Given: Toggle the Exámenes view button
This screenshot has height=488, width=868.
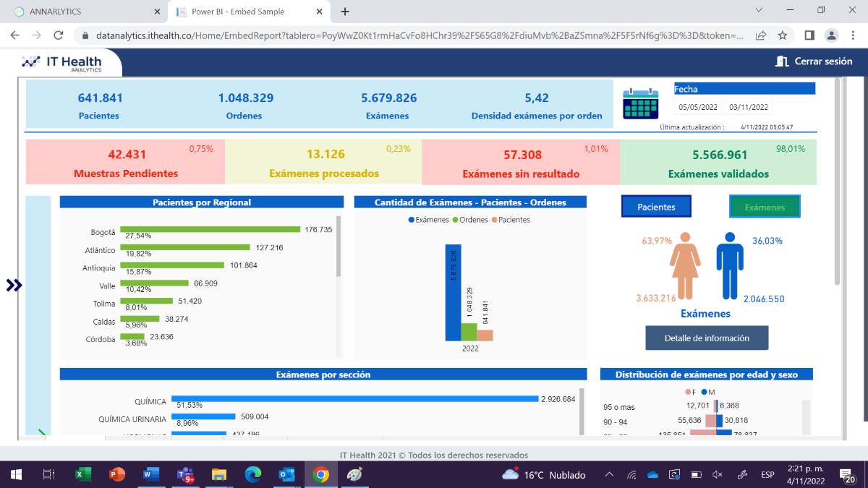Looking at the screenshot, I should [765, 207].
